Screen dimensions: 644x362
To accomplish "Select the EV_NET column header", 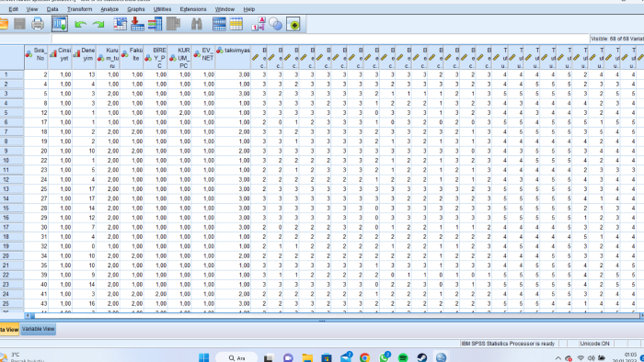I will coord(203,57).
